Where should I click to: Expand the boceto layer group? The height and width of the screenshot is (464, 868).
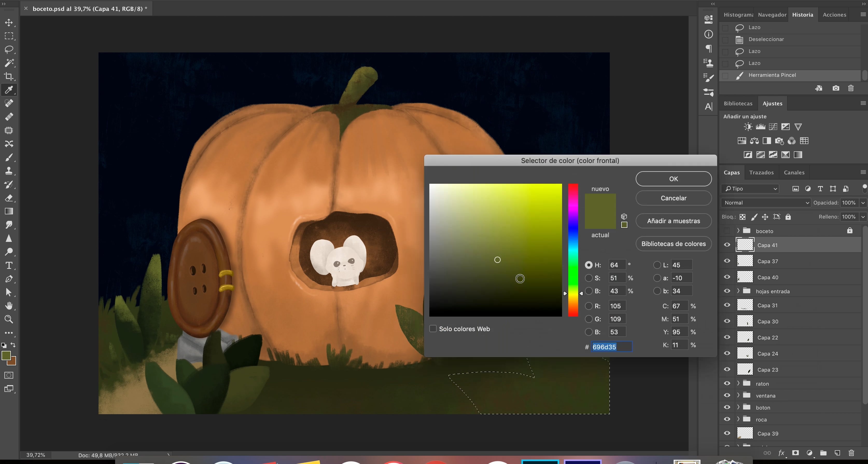coord(738,231)
